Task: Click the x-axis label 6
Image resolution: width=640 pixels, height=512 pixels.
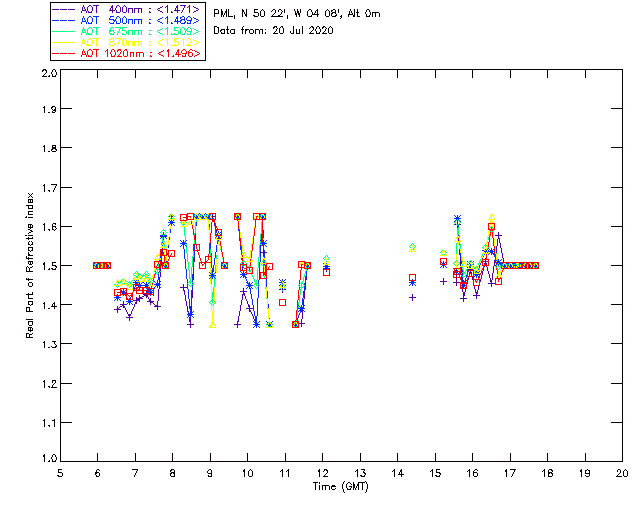Action: [98, 473]
